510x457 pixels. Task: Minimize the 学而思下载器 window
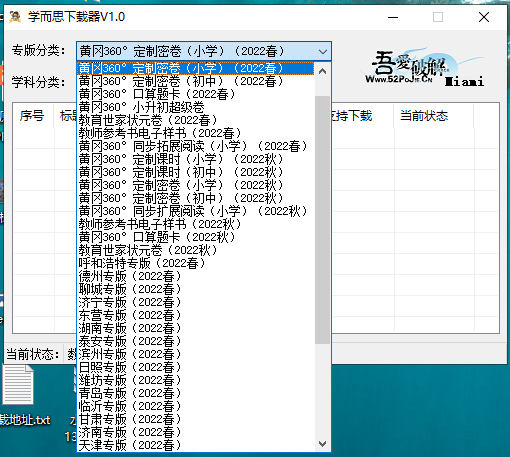(x=393, y=17)
